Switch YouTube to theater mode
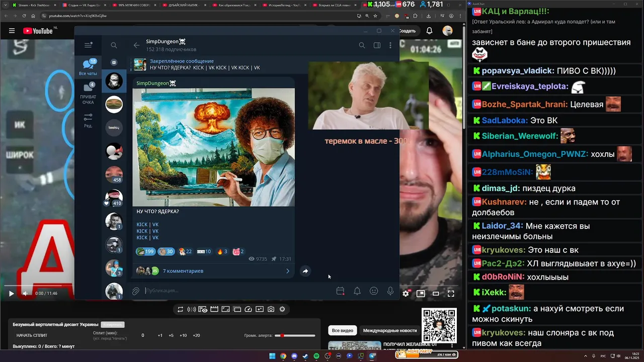 (436, 293)
